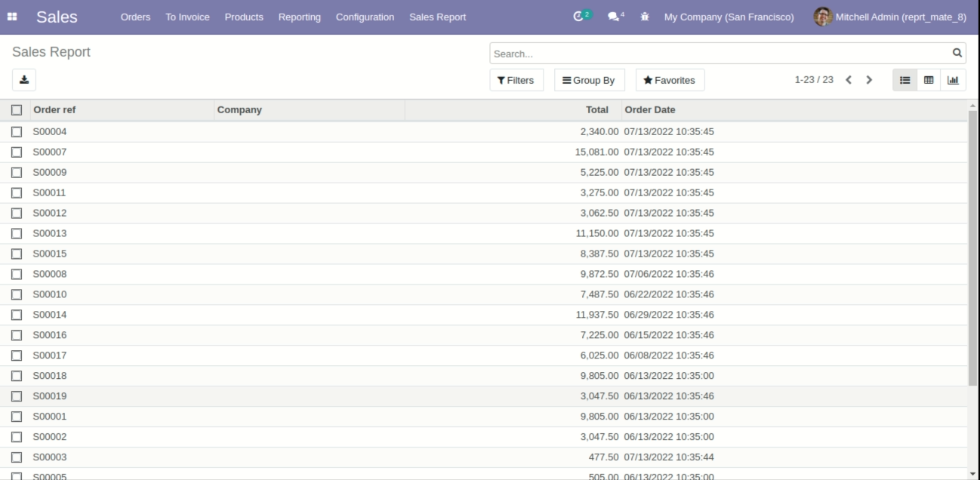Click into the Search input field
This screenshot has height=480, width=980.
point(717,54)
